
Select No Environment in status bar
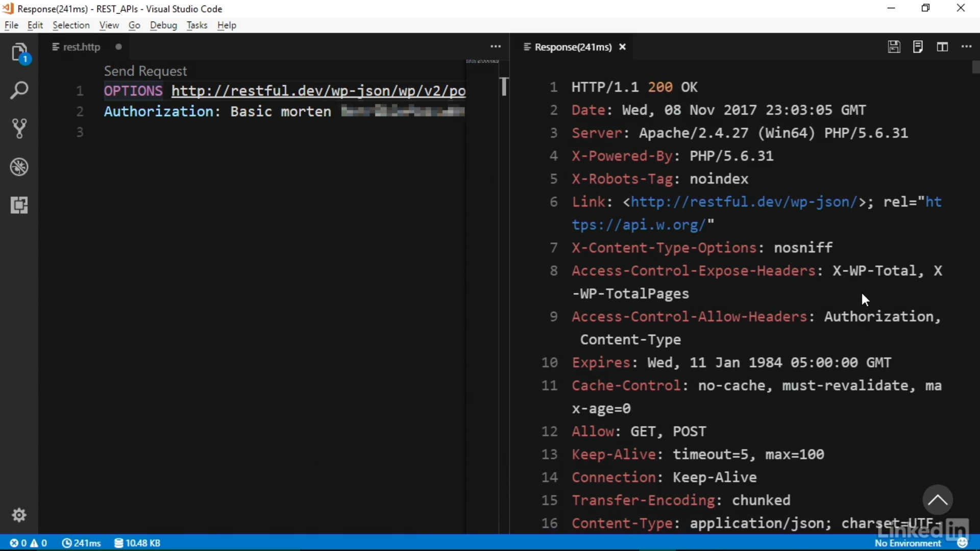tap(908, 543)
